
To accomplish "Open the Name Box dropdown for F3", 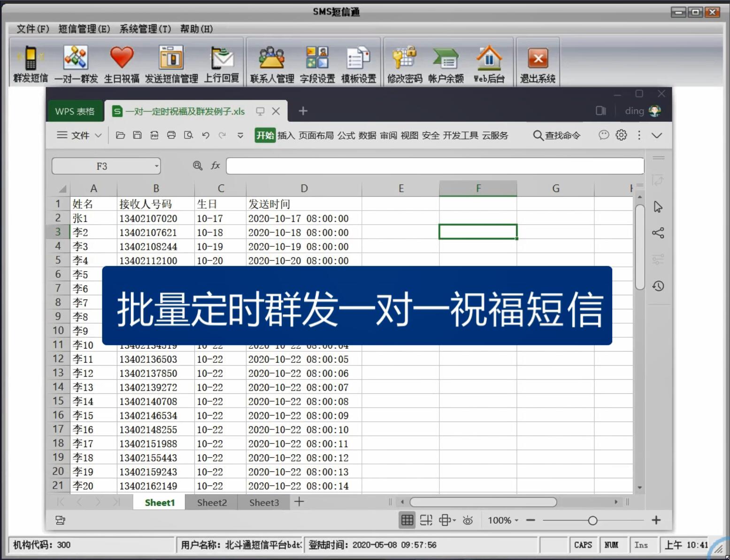I will point(156,166).
